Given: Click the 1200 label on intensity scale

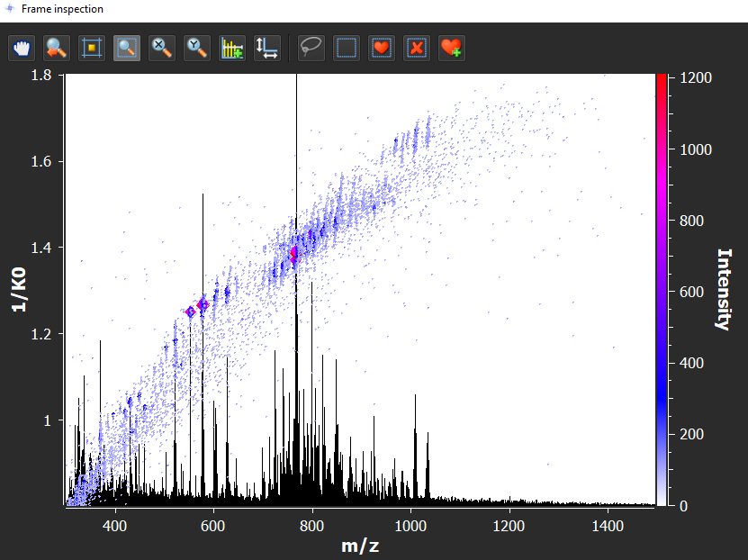Looking at the screenshot, I should coord(696,77).
